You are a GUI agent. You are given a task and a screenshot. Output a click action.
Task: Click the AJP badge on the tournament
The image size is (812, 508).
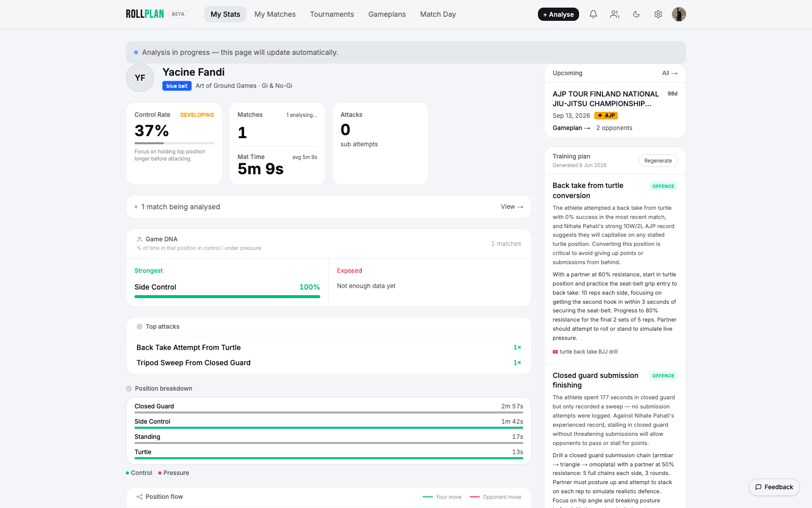click(606, 116)
